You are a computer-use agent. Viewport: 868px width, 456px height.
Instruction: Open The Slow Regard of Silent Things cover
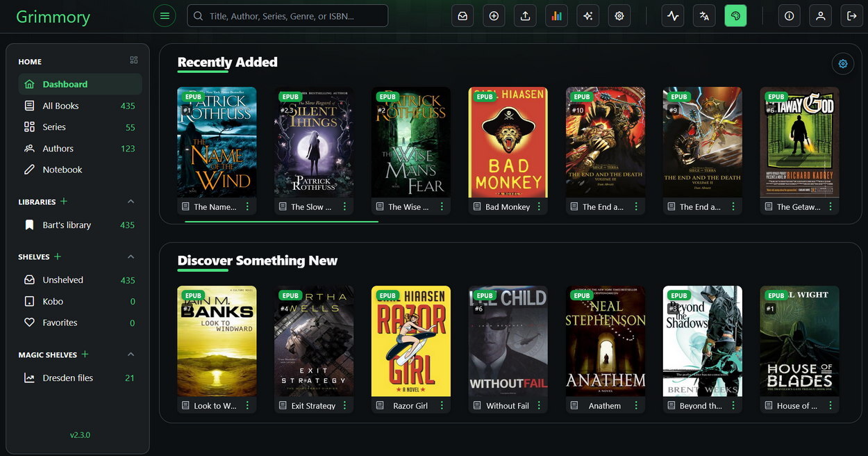(314, 142)
